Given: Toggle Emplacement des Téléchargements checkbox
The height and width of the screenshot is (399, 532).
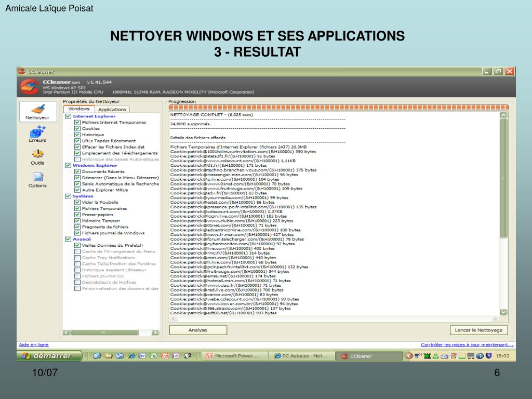Looking at the screenshot, I should coord(77,153).
